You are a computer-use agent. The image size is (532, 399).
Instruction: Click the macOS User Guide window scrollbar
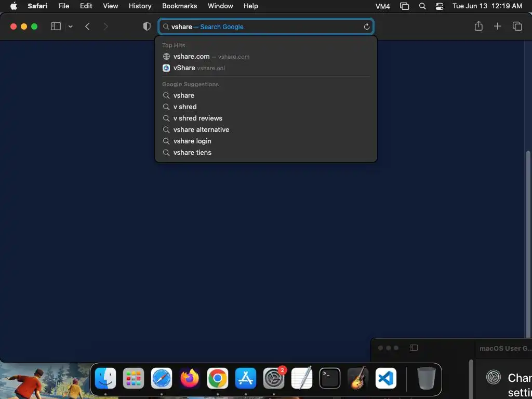click(x=471, y=379)
